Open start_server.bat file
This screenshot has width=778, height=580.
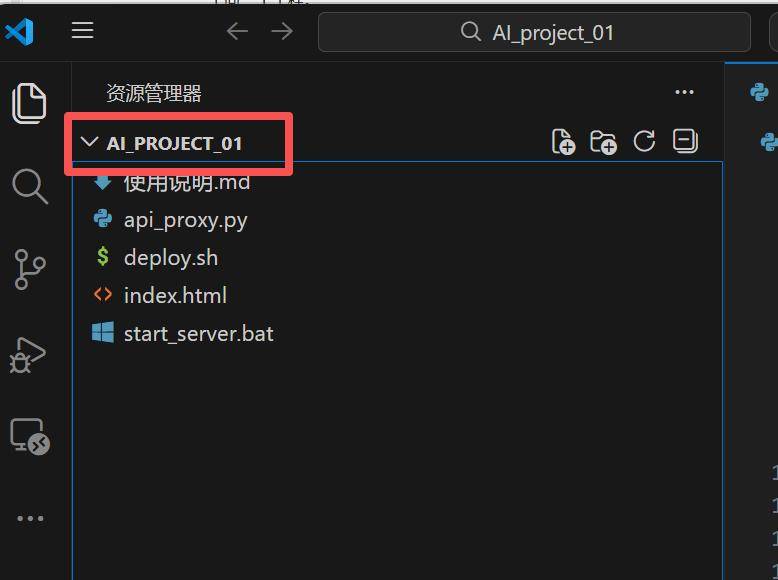198,334
